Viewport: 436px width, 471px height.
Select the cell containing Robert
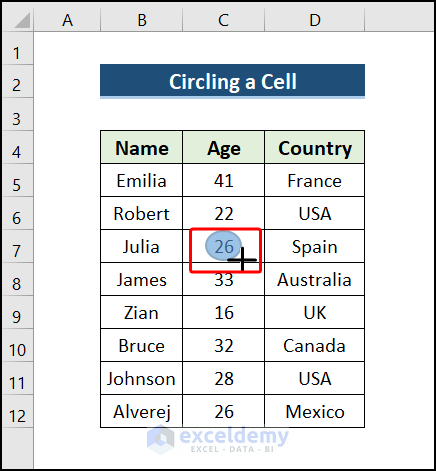pyautogui.click(x=142, y=213)
